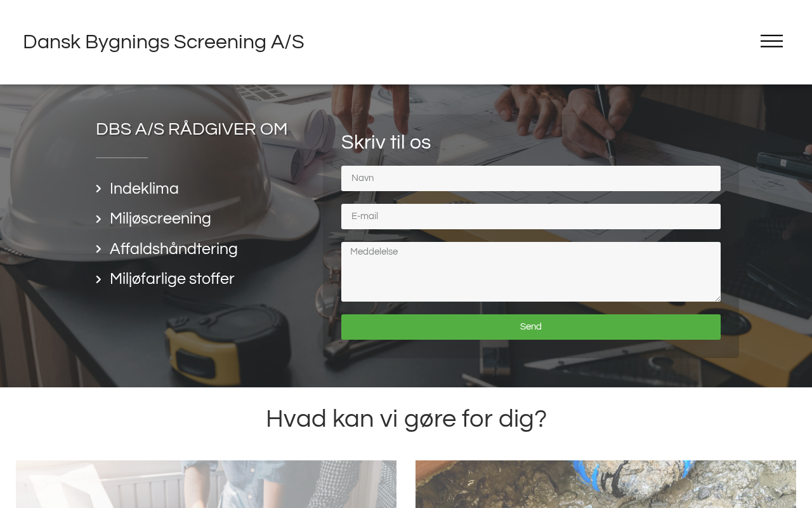
Task: Focus the E-mail input field
Action: [531, 217]
